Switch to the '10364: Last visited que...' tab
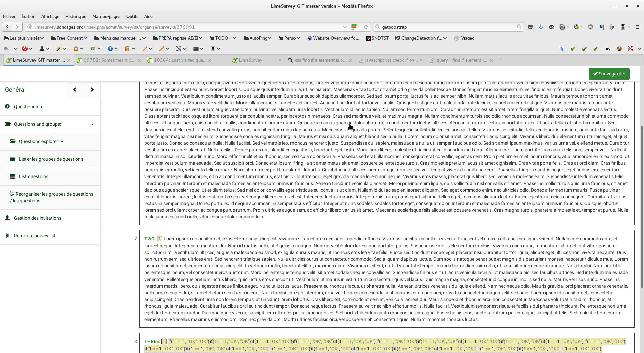The image size is (644, 353). pos(180,60)
